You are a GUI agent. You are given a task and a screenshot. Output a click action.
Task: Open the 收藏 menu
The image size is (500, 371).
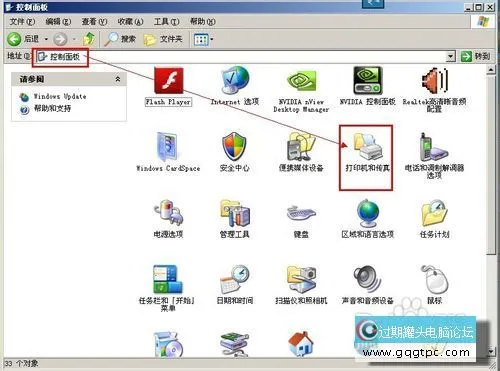coord(130,22)
